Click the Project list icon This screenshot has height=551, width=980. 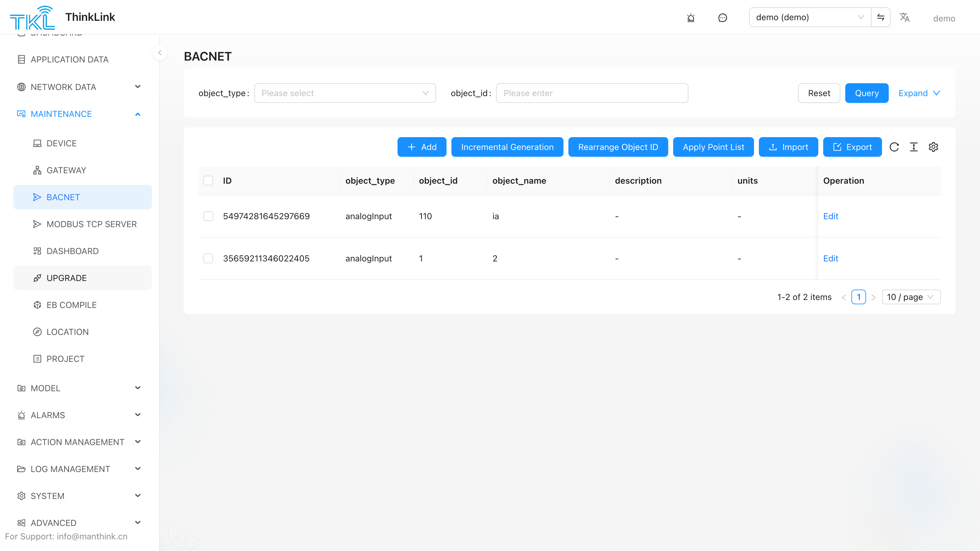pos(37,359)
